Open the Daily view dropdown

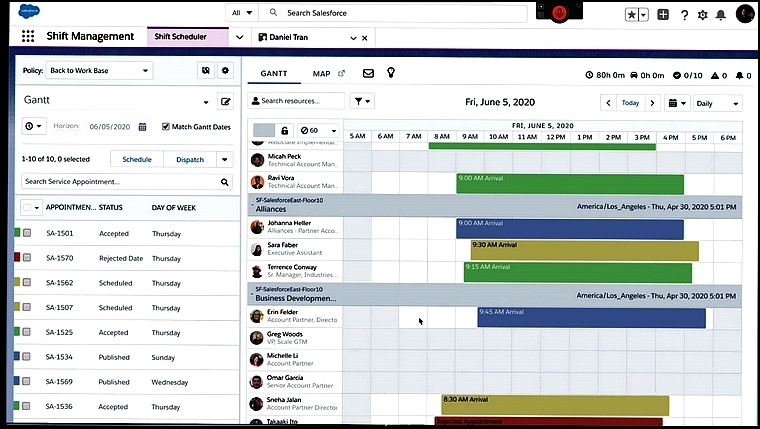717,103
